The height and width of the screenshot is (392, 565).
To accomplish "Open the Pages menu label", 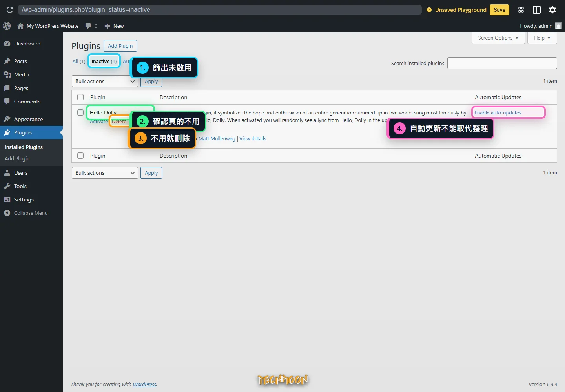I will tap(21, 88).
